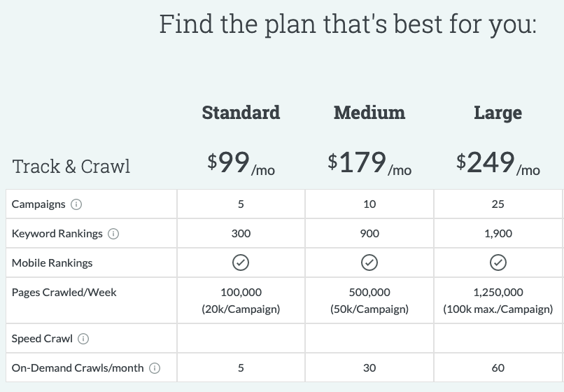The width and height of the screenshot is (564, 392).
Task: Open the Keyword Rankings info tooltip icon
Action: tap(113, 234)
